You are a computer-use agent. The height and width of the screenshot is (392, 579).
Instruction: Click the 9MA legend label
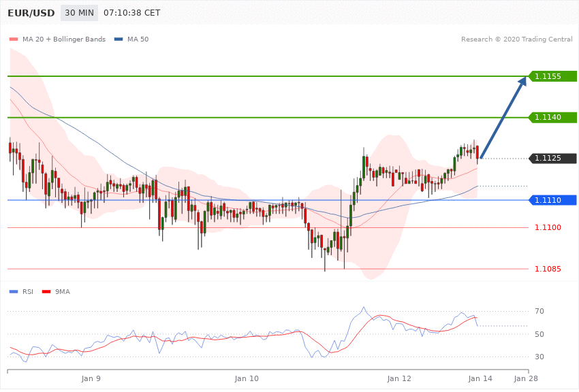coord(63,292)
